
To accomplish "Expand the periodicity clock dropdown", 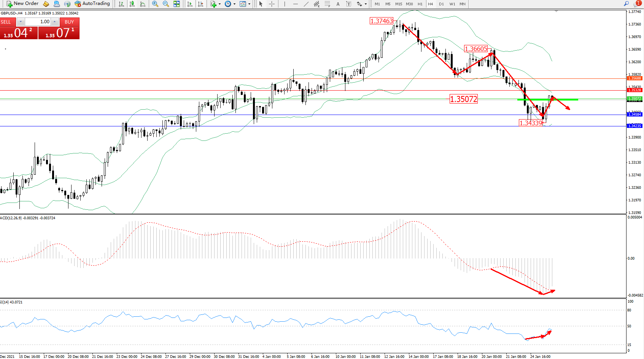I will (x=234, y=4).
